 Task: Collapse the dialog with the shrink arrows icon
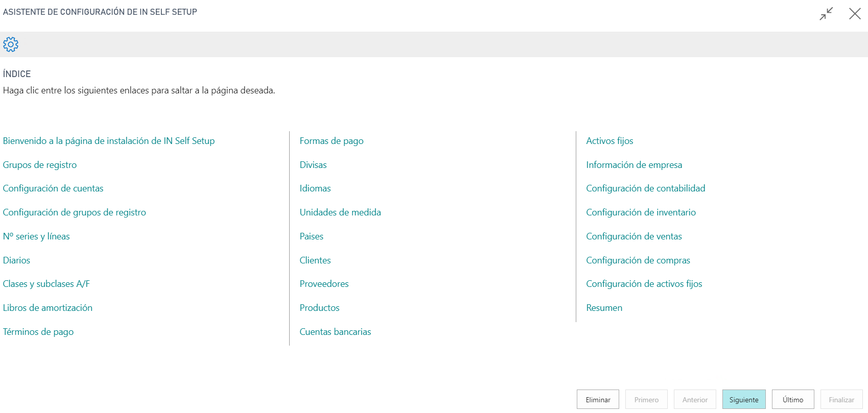[x=826, y=14]
